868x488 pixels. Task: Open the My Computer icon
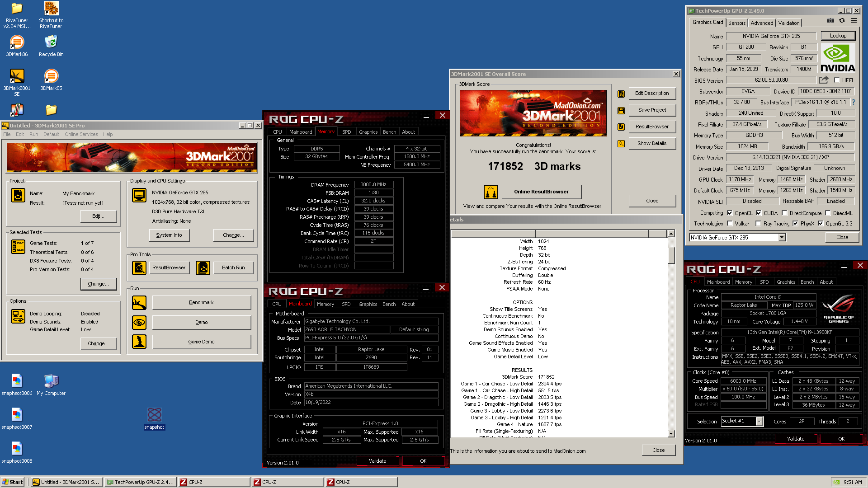tap(51, 385)
